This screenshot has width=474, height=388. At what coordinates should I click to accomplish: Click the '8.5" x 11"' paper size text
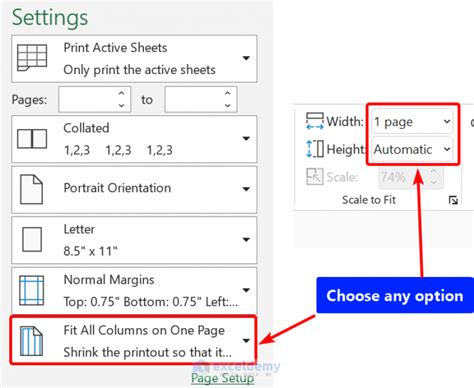click(x=90, y=251)
